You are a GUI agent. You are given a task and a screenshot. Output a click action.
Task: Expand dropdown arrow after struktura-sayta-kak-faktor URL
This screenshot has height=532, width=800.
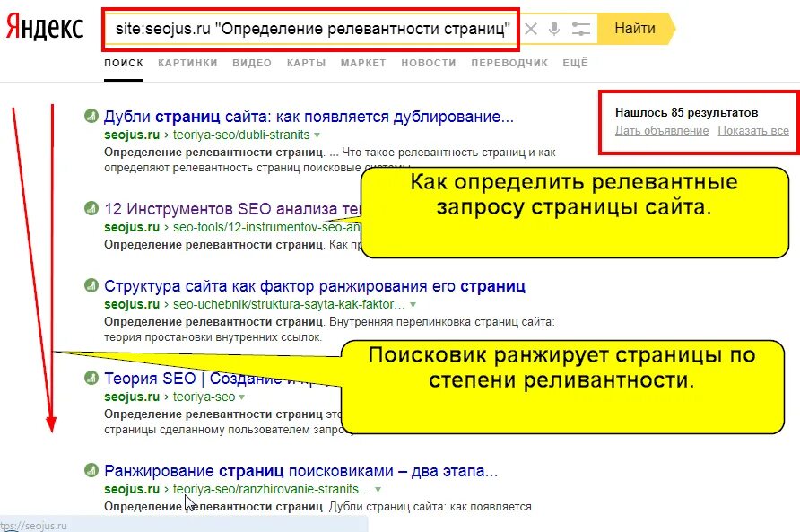(413, 305)
